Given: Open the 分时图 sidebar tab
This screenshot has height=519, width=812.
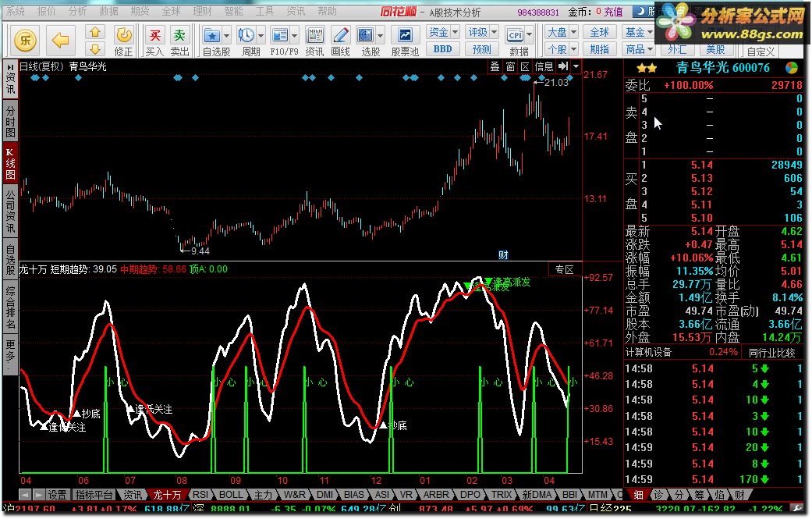Looking at the screenshot, I should tap(10, 121).
